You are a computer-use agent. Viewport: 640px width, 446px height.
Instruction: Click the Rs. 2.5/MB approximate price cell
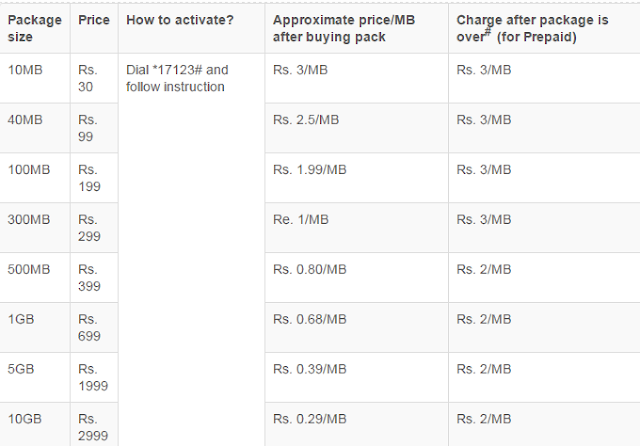coord(305,120)
